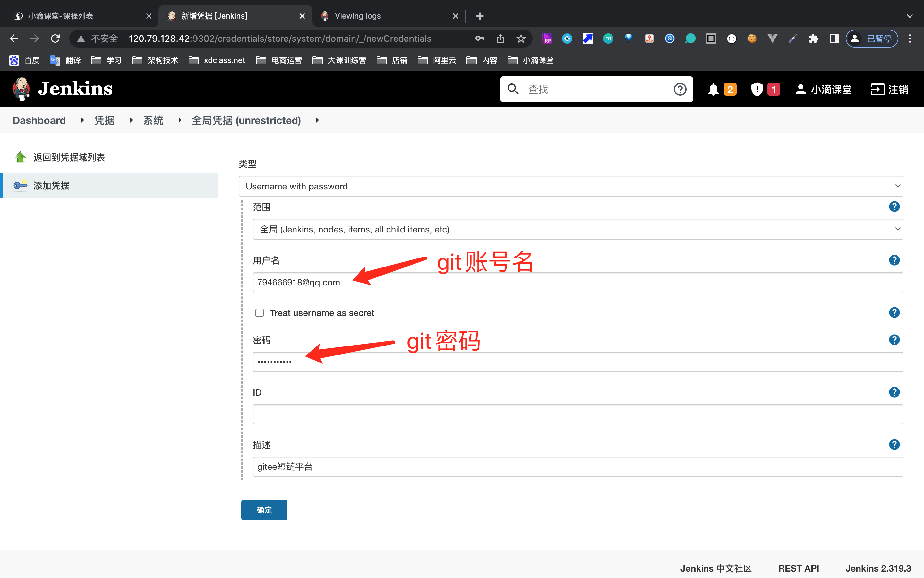Open 架构技术 bookmark folder
The width and height of the screenshot is (924, 578).
click(x=155, y=60)
